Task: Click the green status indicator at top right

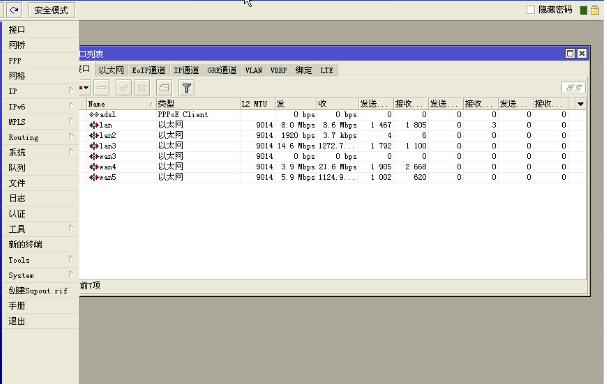Action: pos(583,10)
